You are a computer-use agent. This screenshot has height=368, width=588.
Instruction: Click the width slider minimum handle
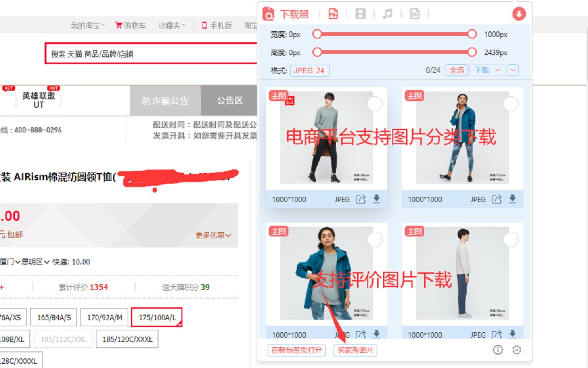[317, 34]
